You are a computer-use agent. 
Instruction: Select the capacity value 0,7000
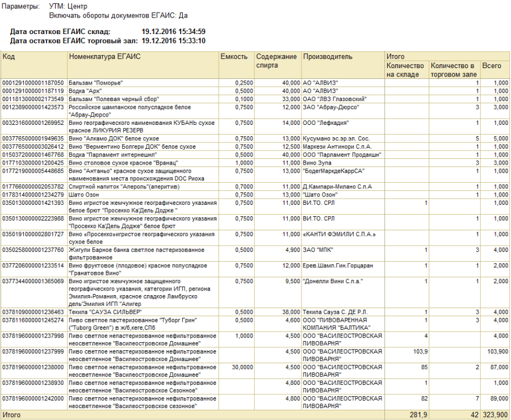[244, 187]
